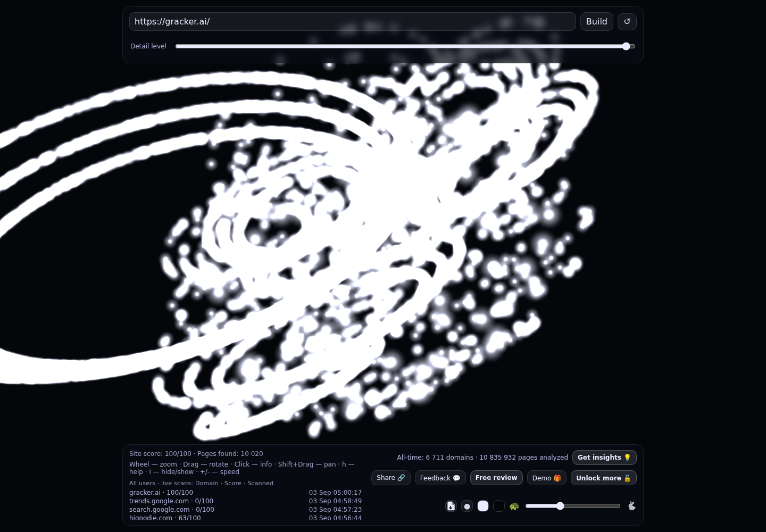The width and height of the screenshot is (766, 532).
Task: Click the round dot icon button
Action: 467,506
